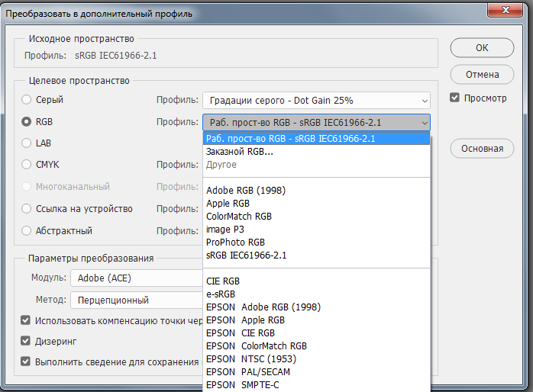Select the RGB radio button
This screenshot has height=392, width=533.
(x=26, y=121)
